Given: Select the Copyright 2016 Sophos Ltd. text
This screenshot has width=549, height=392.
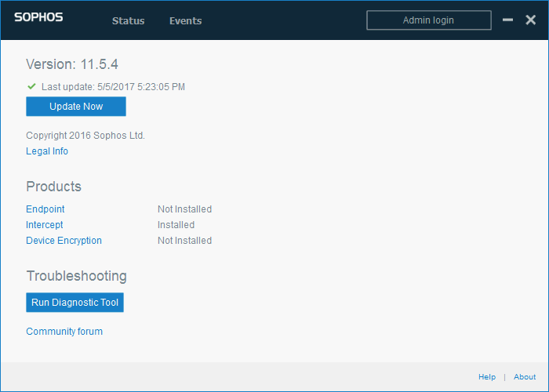Looking at the screenshot, I should click(x=85, y=136).
